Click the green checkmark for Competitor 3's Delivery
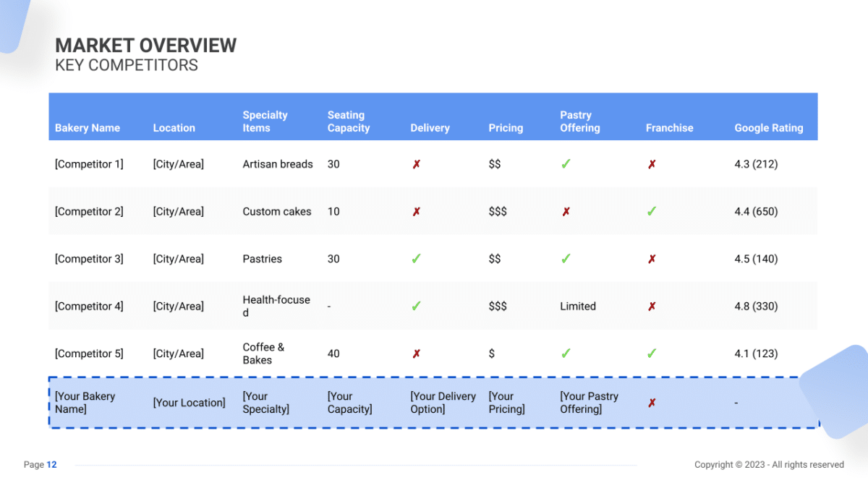The image size is (868, 488). 416,258
